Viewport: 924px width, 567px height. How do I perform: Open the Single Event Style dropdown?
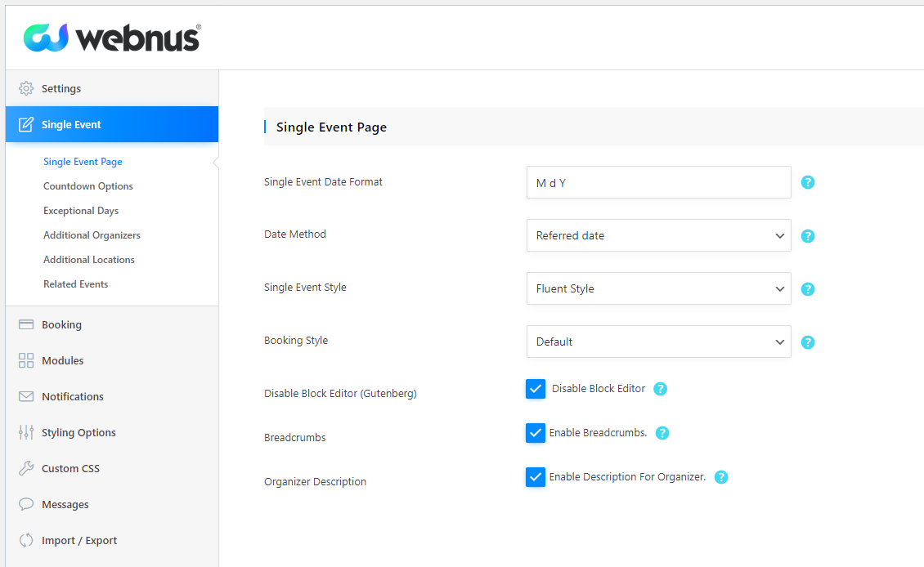coord(658,288)
